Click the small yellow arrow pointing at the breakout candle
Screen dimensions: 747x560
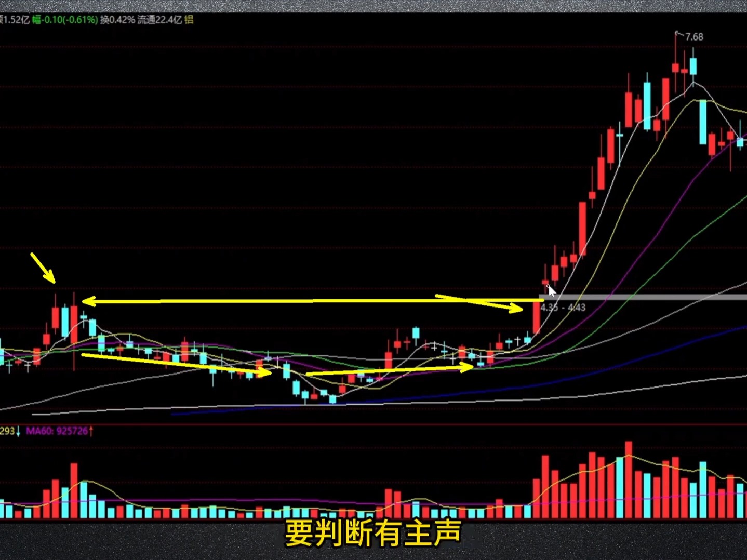click(479, 304)
